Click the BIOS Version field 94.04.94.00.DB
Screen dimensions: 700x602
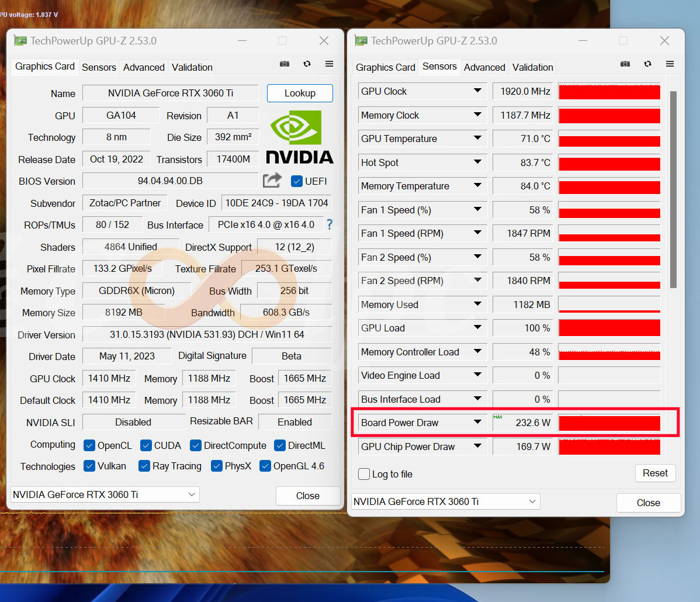170,181
